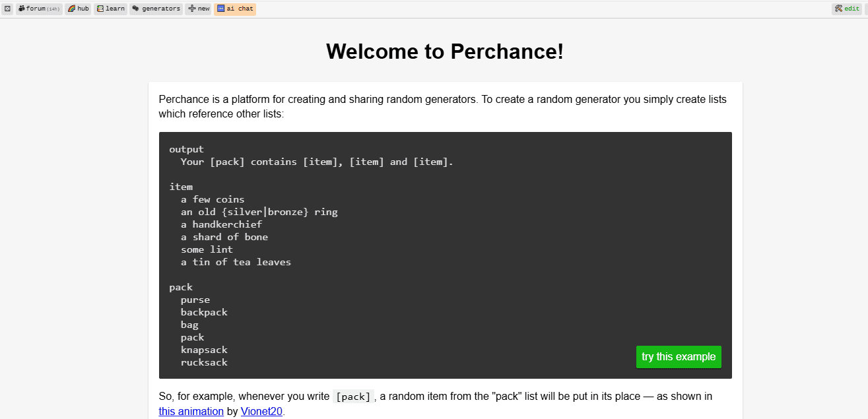868x419 pixels.
Task: Click 'a shard of bone' in the item list
Action: click(x=224, y=236)
